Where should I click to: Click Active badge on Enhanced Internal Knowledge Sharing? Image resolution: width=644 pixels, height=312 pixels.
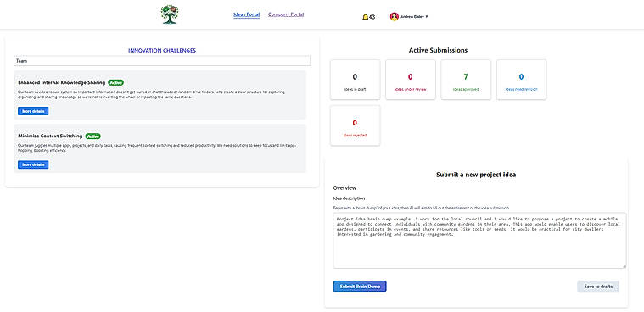pyautogui.click(x=116, y=82)
